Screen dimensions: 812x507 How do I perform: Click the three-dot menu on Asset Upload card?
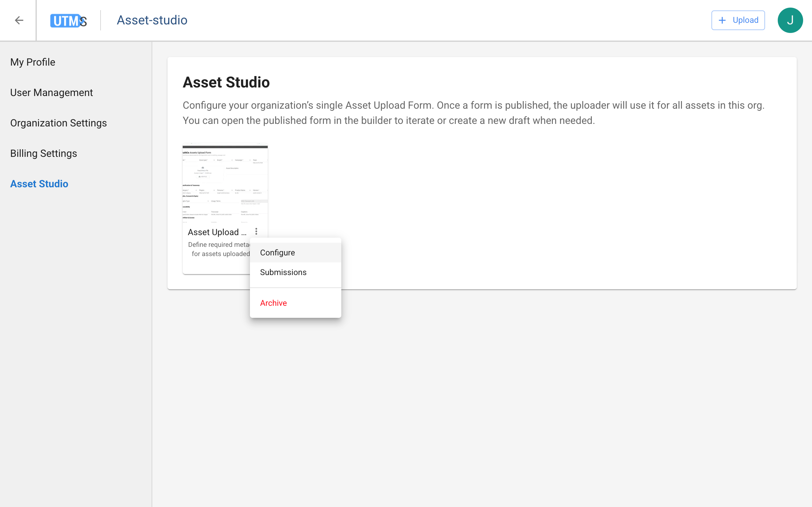coord(256,231)
